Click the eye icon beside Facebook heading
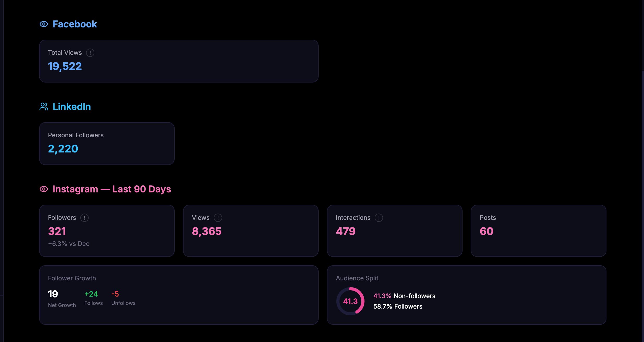The width and height of the screenshot is (644, 342). pos(44,24)
